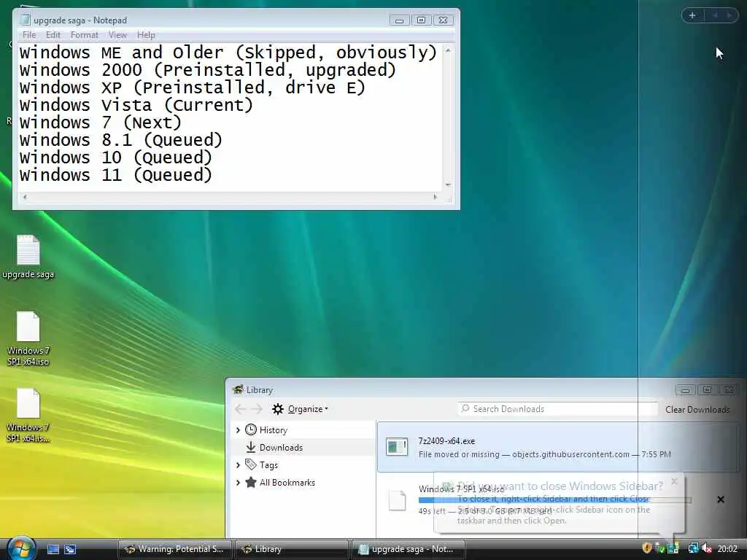This screenshot has width=747, height=560.
Task: Click line 'Windows XP (Preinstalled, drive E)'
Action: [193, 87]
